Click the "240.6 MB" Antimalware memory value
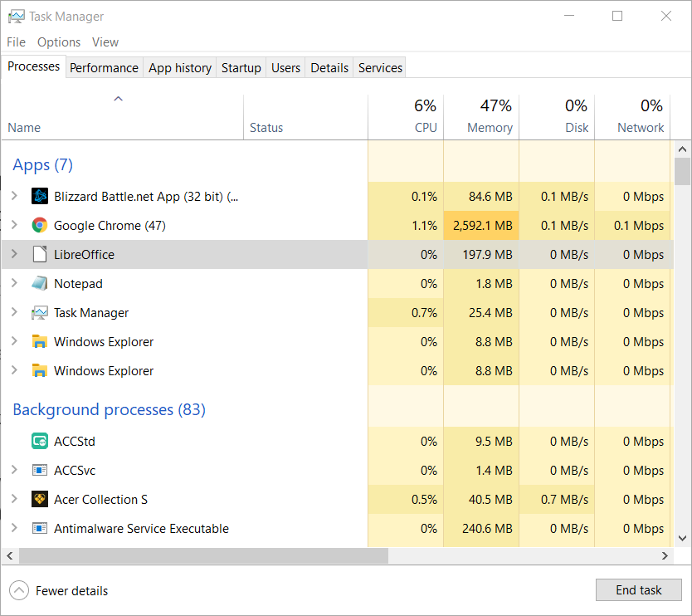 tap(487, 529)
